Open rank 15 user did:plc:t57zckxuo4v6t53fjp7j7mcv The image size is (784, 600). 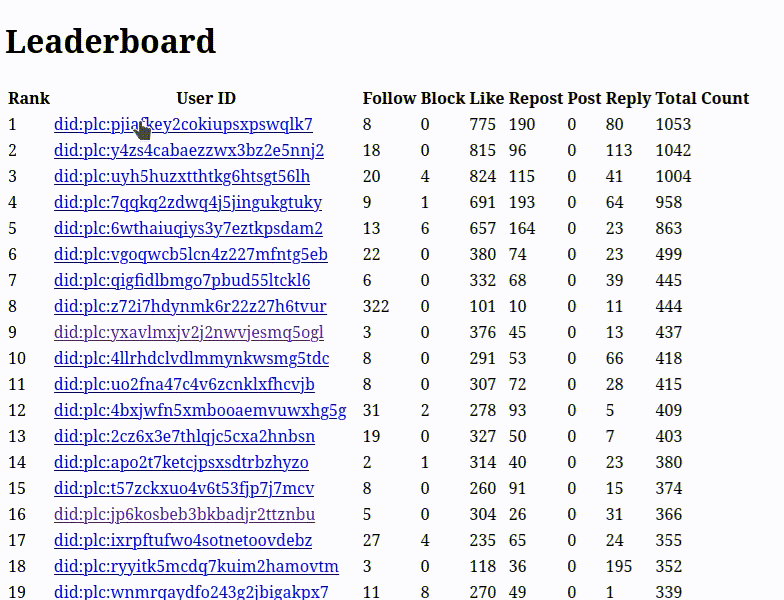tap(184, 489)
